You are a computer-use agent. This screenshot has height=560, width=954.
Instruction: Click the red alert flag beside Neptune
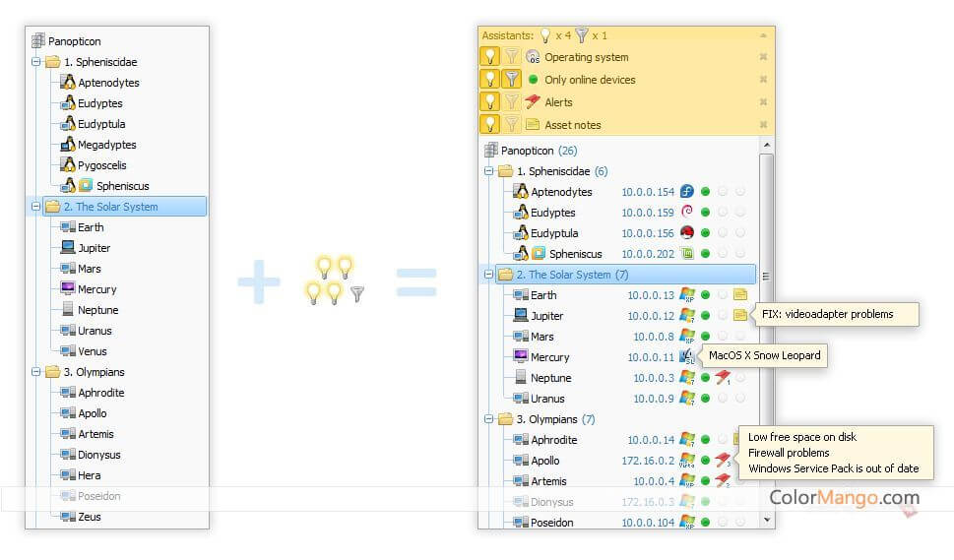coord(723,378)
